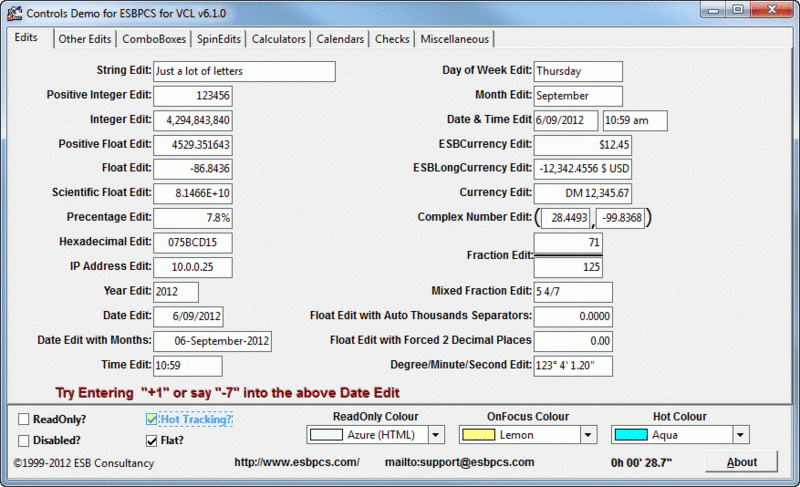Click the complex number real part 28.4493
This screenshot has height=487, width=800.
[566, 218]
